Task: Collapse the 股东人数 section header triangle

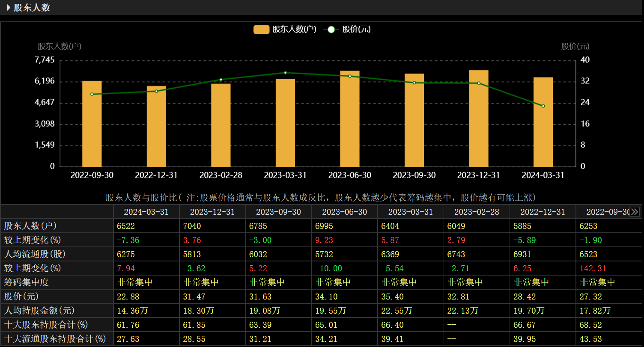Action: pos(9,8)
